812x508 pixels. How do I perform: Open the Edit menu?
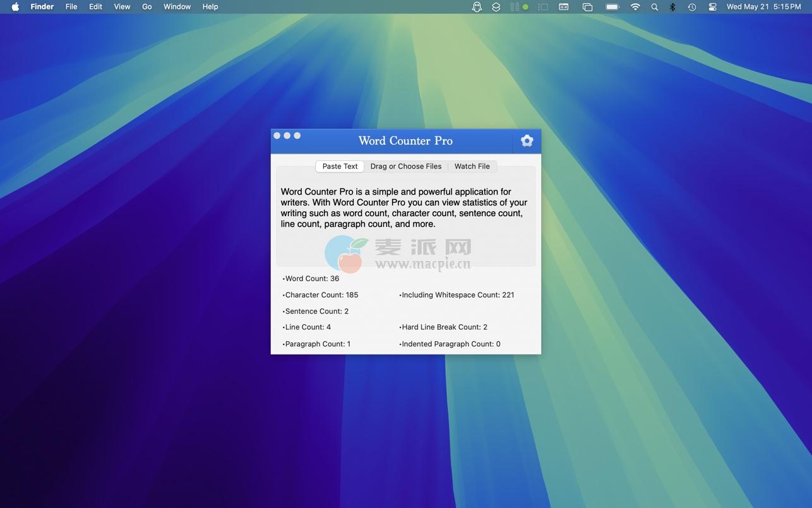pyautogui.click(x=95, y=7)
